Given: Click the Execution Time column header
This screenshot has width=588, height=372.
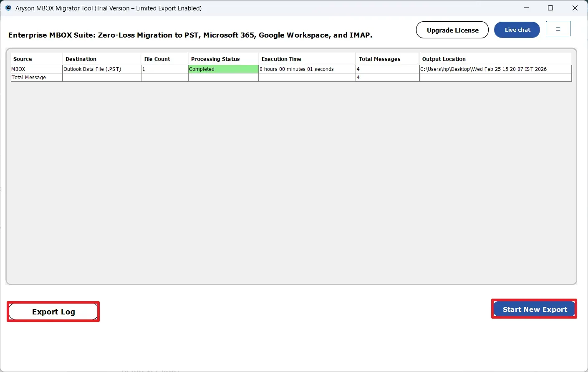Looking at the screenshot, I should click(x=307, y=59).
